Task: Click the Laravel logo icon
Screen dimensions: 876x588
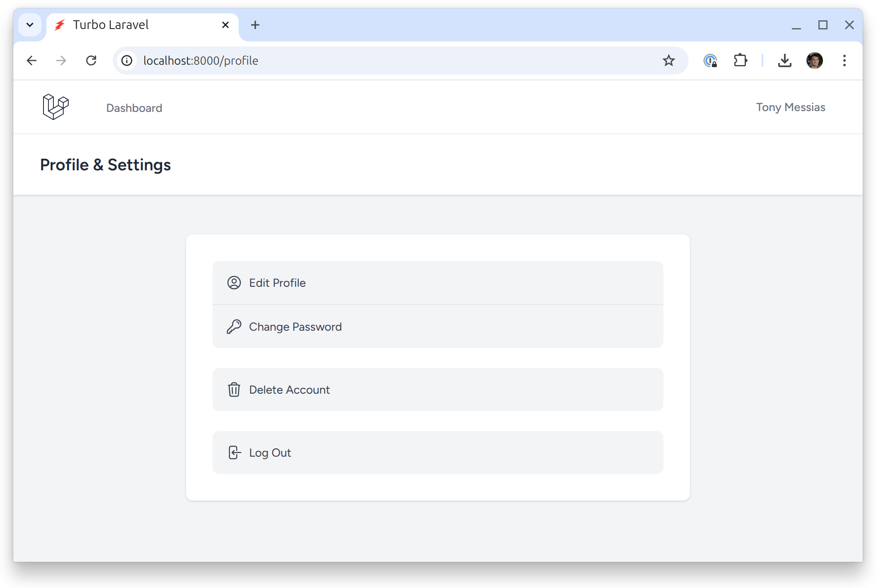Action: pos(55,107)
